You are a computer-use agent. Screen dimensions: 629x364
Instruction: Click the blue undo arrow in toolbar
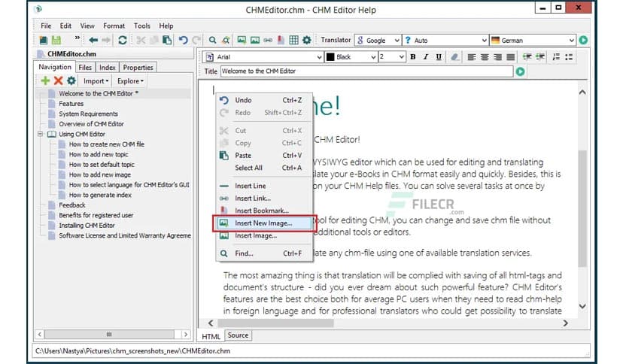coord(183,40)
